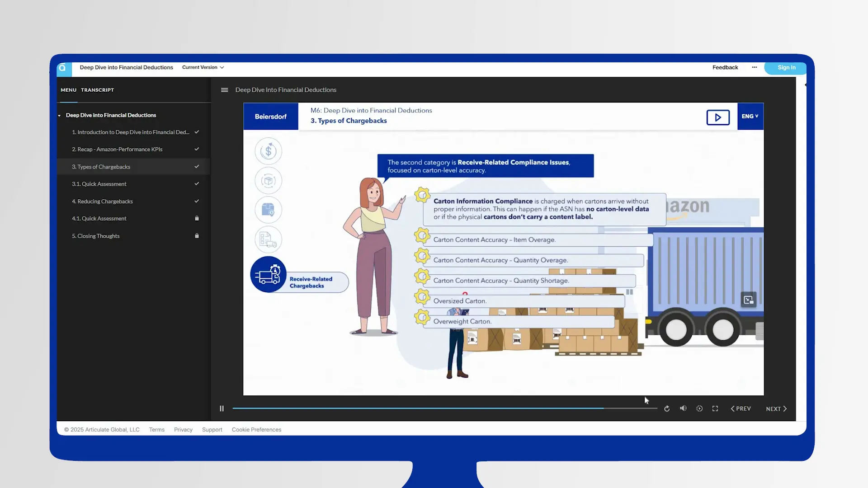
Task: Toggle the hamburger sidebar menu icon
Action: point(224,90)
